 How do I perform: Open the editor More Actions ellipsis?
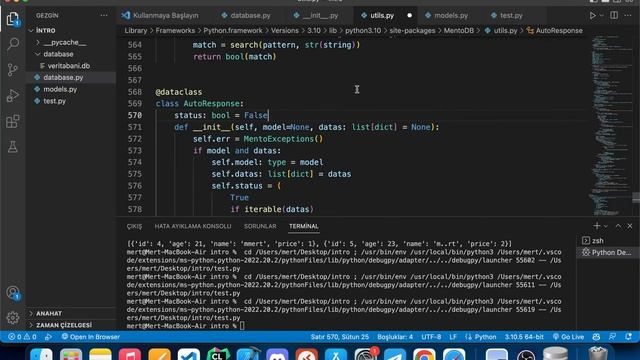click(627, 16)
